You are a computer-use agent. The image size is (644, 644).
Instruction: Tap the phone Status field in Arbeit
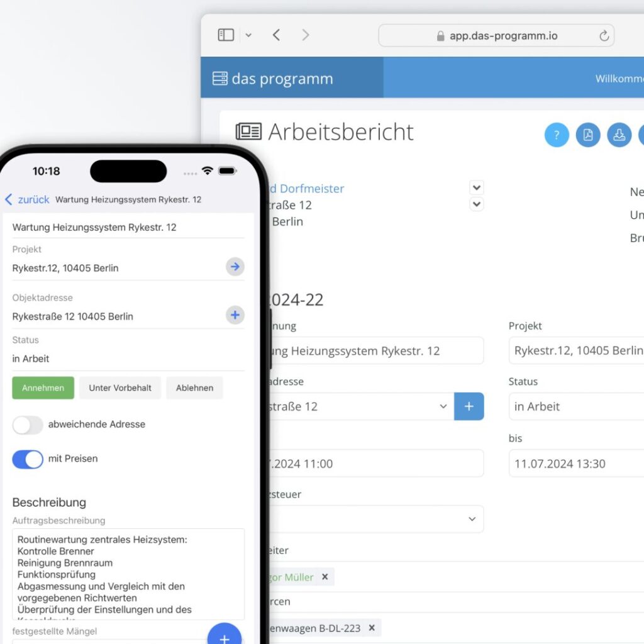tap(128, 358)
